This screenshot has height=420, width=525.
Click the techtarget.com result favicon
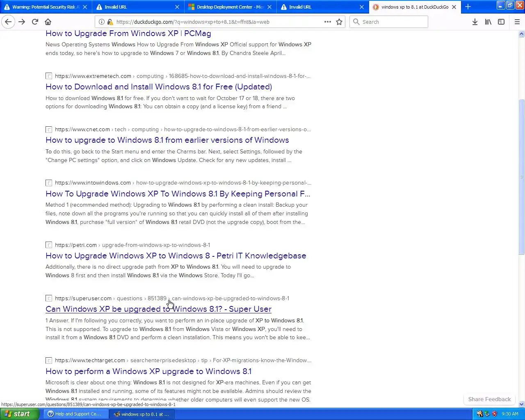pos(49,360)
